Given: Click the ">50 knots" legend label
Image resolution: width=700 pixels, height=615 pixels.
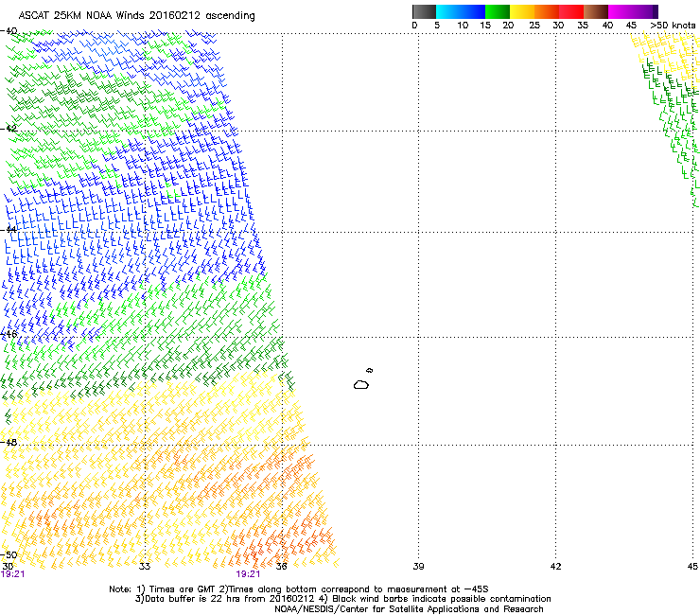Looking at the screenshot, I should coord(673,26).
